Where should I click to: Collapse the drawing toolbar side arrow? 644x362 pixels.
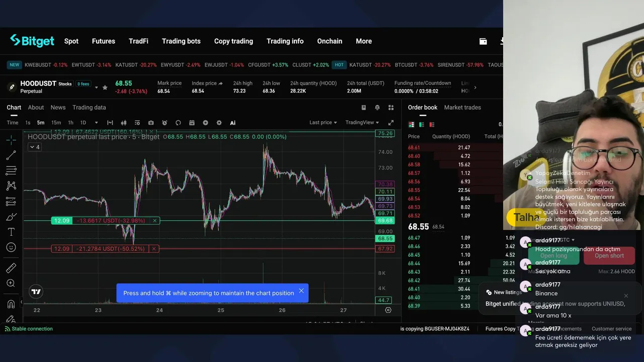(21, 302)
